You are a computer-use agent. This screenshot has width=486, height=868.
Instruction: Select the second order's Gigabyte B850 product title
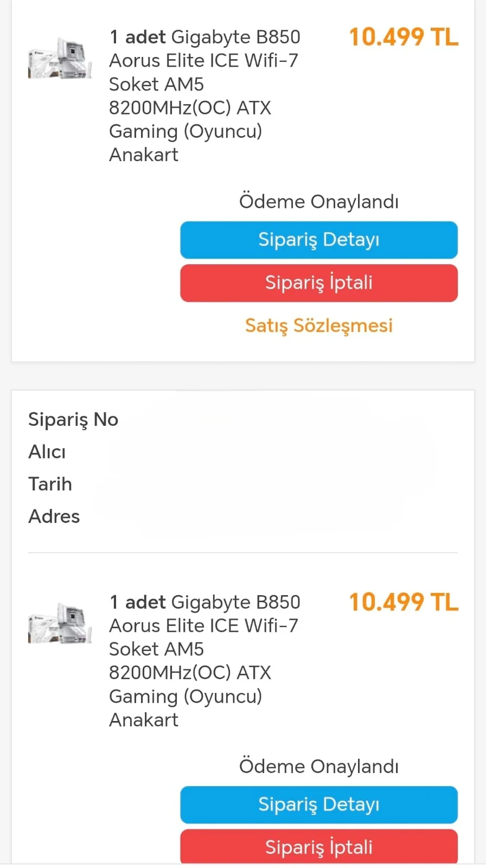[204, 661]
